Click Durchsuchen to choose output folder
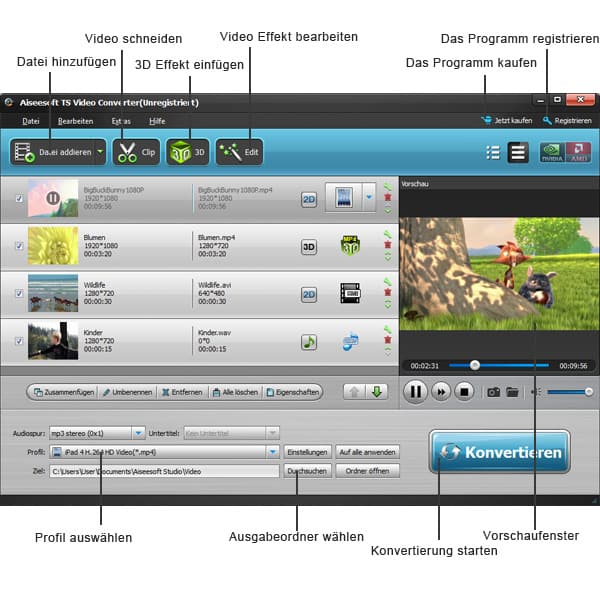Viewport: 600px width, 600px height. point(307,471)
